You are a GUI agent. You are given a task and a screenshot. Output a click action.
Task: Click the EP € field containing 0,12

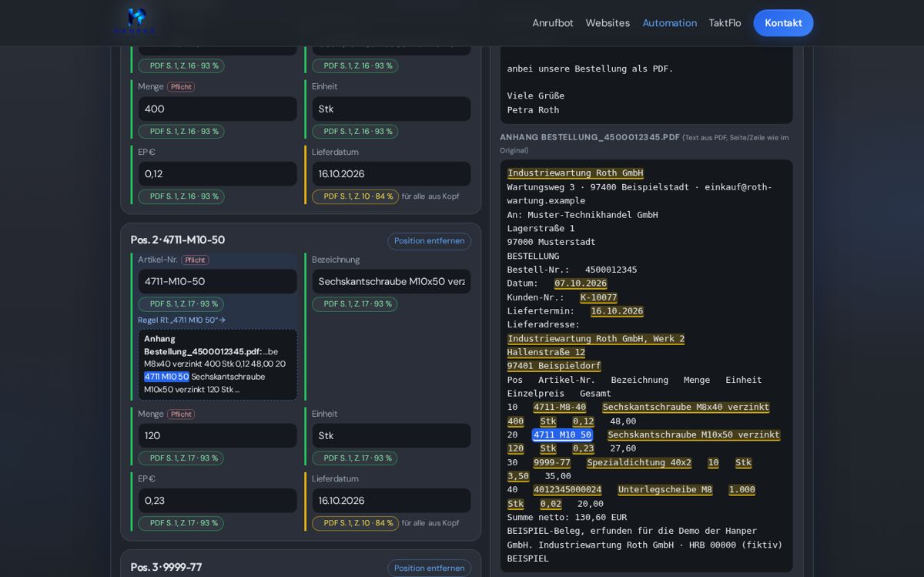[217, 174]
